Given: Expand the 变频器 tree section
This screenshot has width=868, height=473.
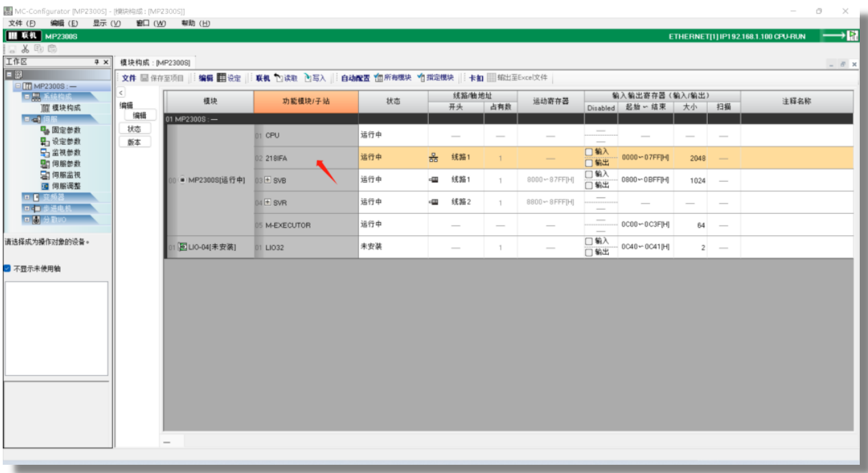Looking at the screenshot, I should (x=27, y=197).
